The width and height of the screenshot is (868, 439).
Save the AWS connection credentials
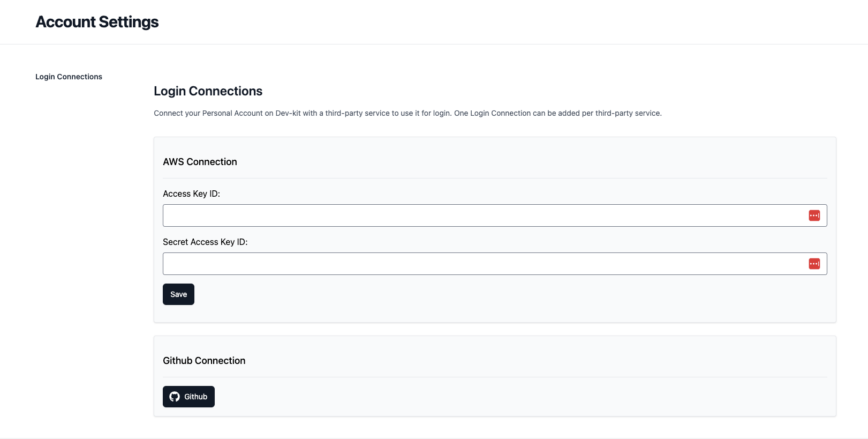pos(178,294)
